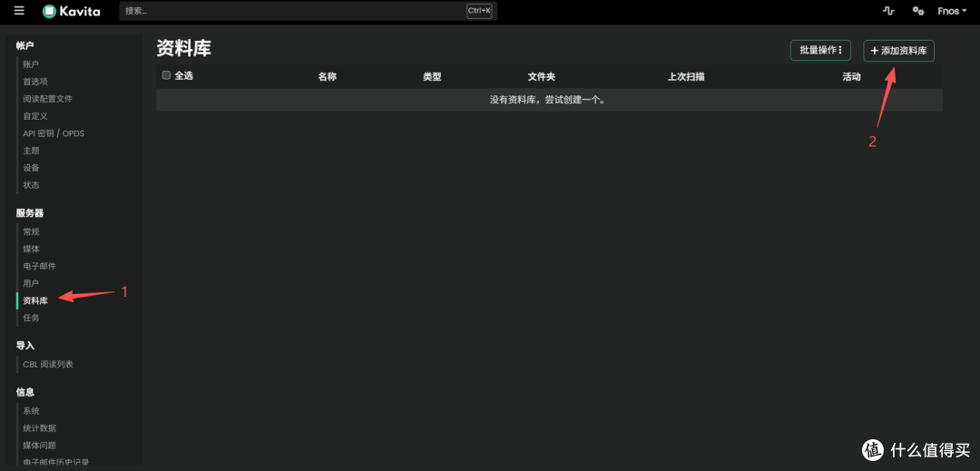Open 用户 management page

point(31,284)
